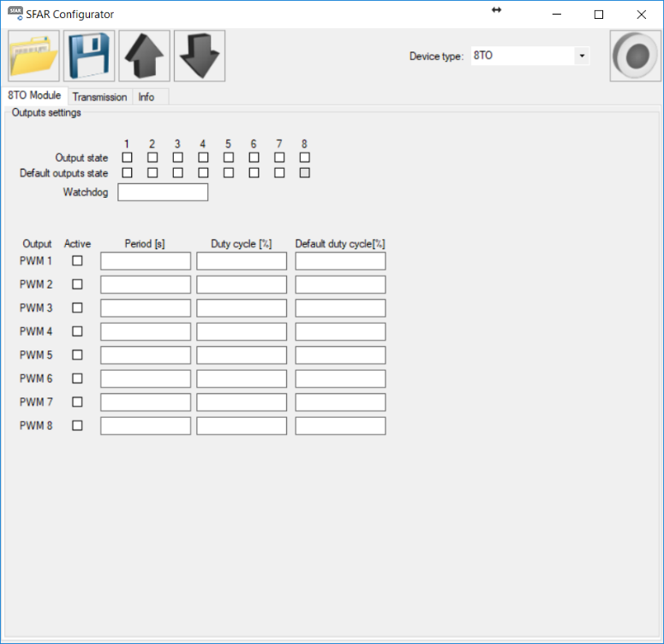Maximize the SFAR Configurator window
The height and width of the screenshot is (644, 664).
coord(599,15)
